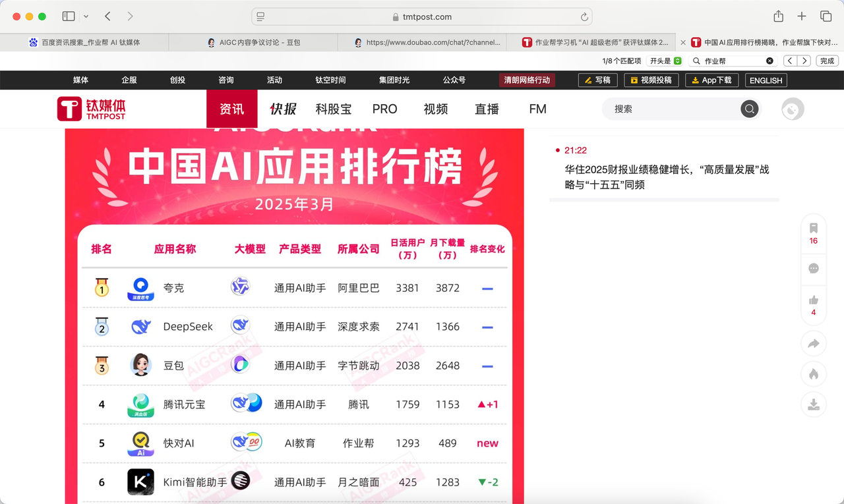844x504 pixels.
Task: Click the 豆包 avatar app logo
Action: [140, 365]
